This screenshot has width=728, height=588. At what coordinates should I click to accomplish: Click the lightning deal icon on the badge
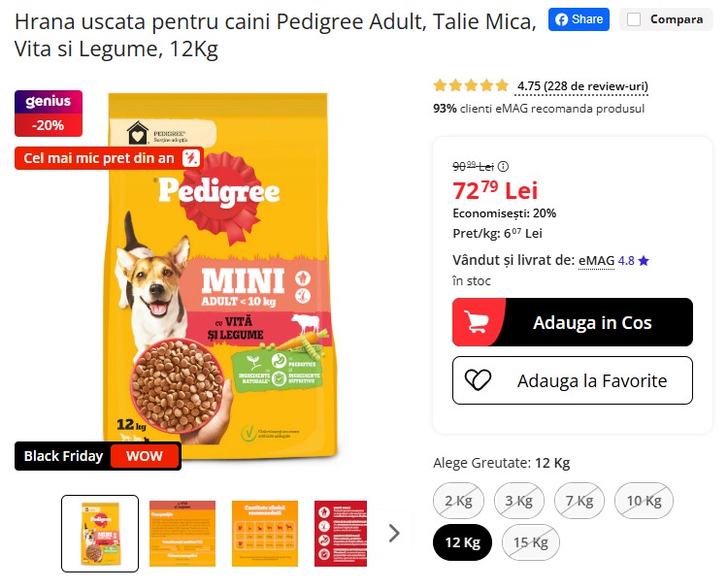(x=190, y=158)
